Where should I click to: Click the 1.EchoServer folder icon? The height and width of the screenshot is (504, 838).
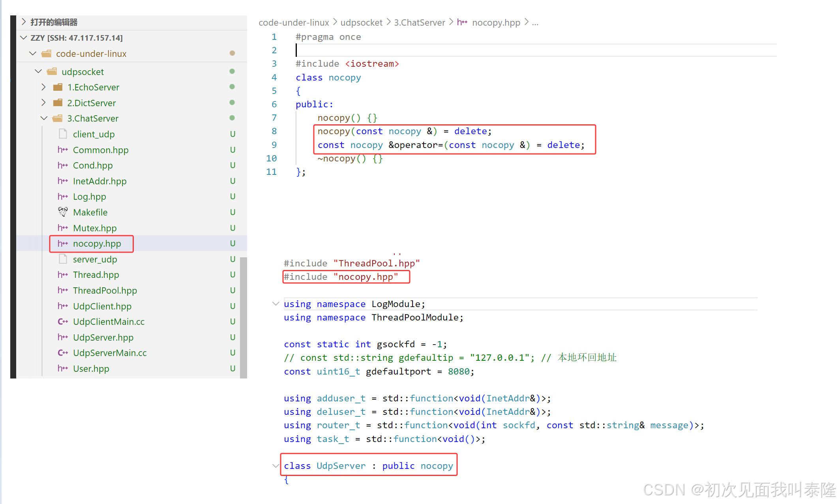tap(58, 87)
